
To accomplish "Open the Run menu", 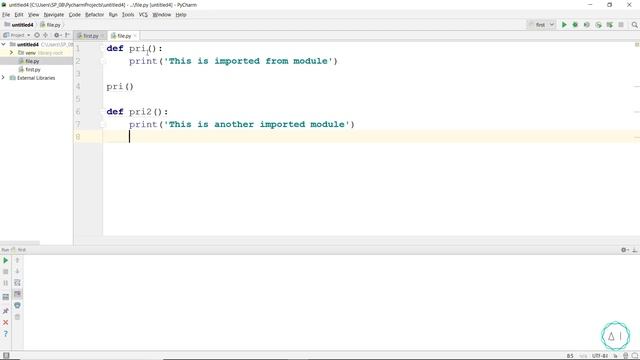I will pos(113,15).
